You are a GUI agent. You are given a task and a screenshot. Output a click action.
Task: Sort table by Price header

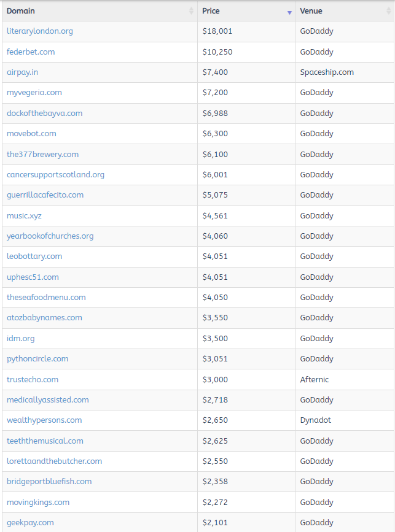tap(211, 11)
